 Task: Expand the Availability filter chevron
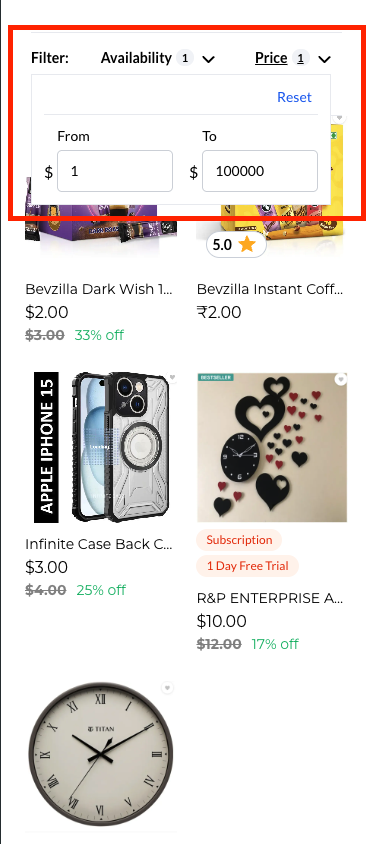(209, 59)
